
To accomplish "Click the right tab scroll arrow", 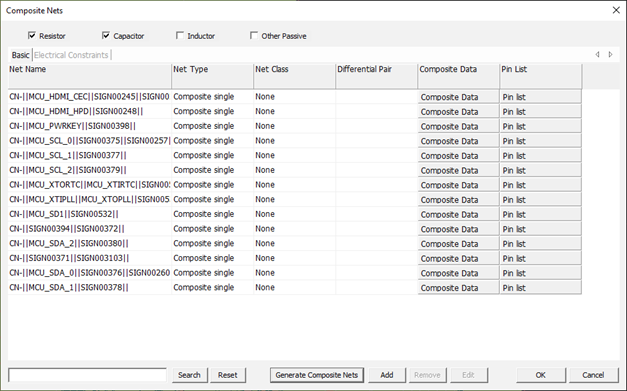I will [x=611, y=54].
